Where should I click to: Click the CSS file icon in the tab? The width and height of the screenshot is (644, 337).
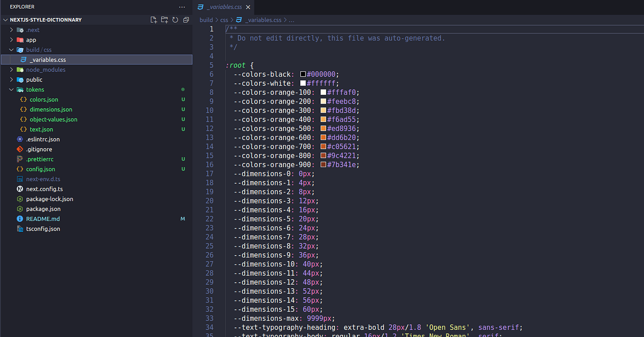point(200,7)
